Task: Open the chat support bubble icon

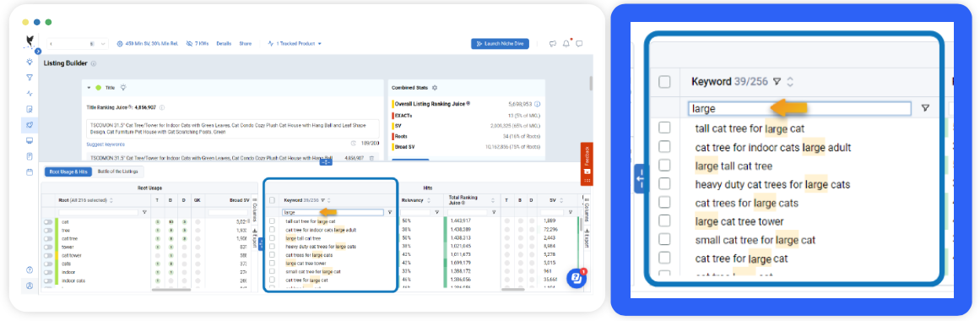Action: pos(574,279)
